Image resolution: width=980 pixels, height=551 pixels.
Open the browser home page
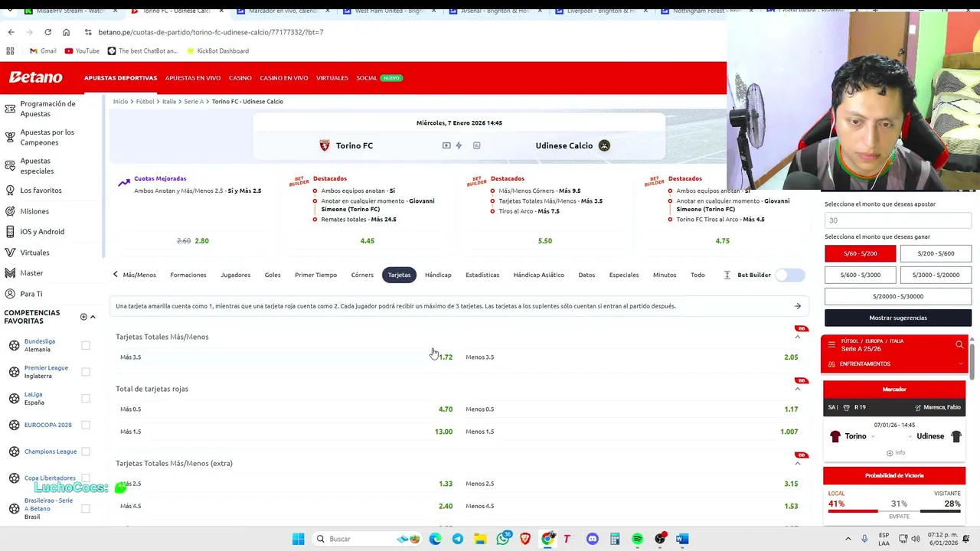coord(66,32)
